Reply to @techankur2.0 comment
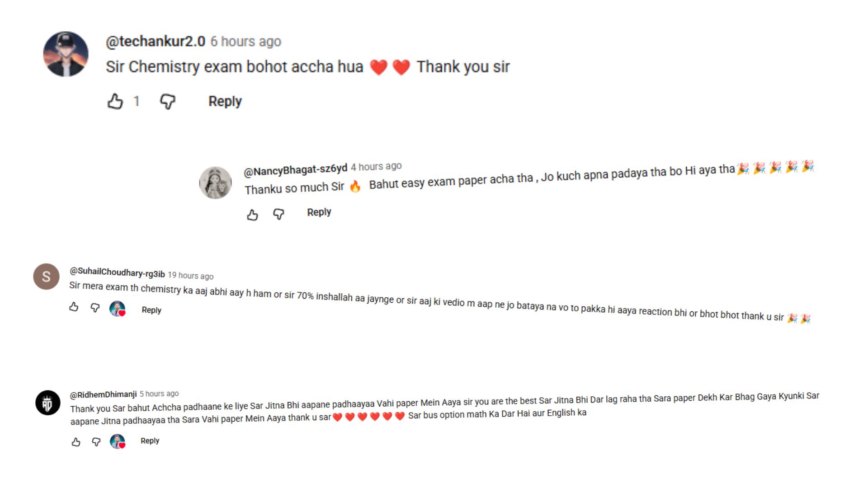This screenshot has height=488, width=868. click(225, 101)
